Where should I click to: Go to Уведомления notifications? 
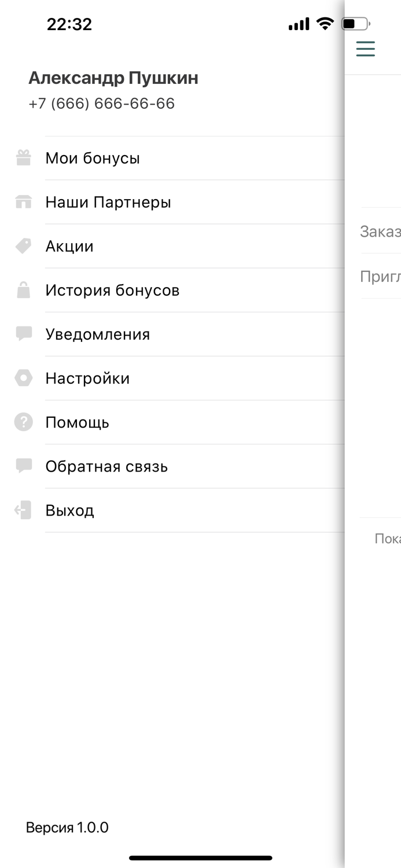(x=97, y=334)
